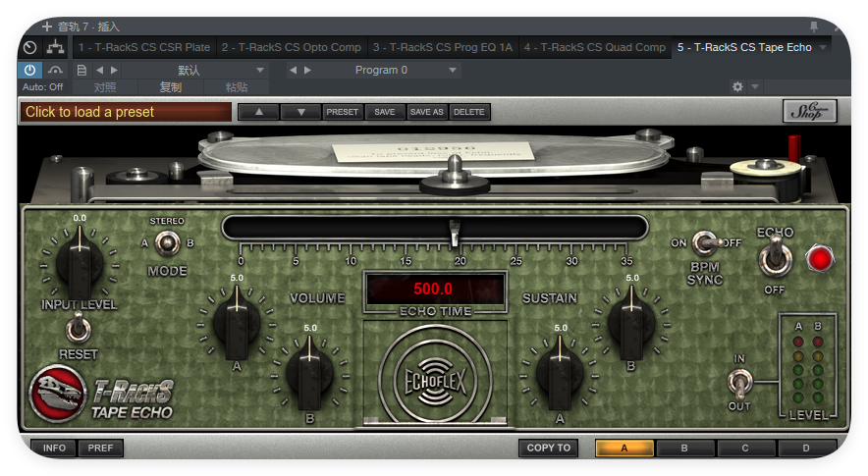
Task: Flip the RESET toggle switch
Action: point(78,329)
